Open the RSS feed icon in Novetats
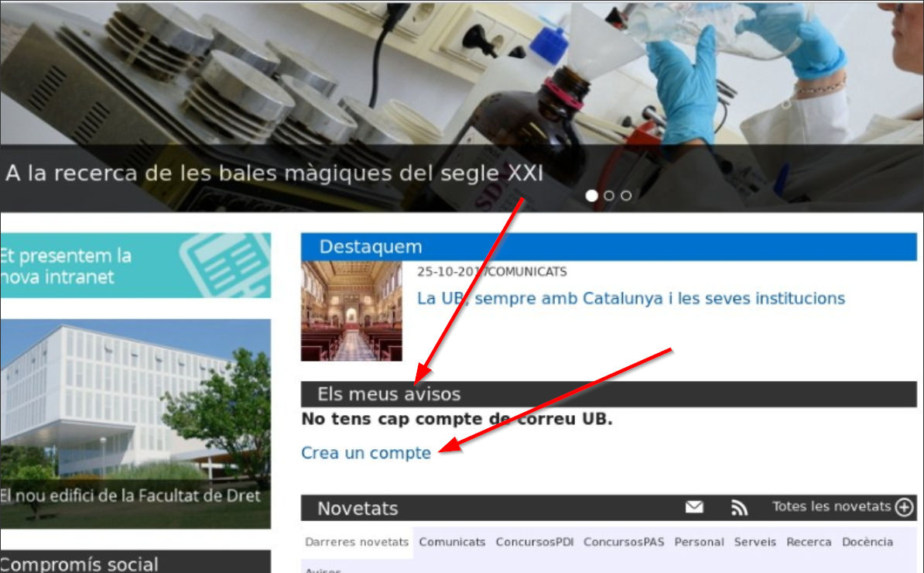This screenshot has height=573, width=924. click(739, 507)
